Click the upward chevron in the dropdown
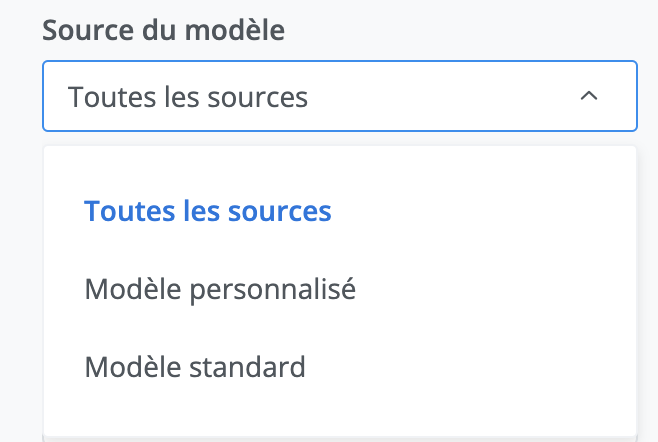Image resolution: width=658 pixels, height=442 pixels. [x=589, y=96]
